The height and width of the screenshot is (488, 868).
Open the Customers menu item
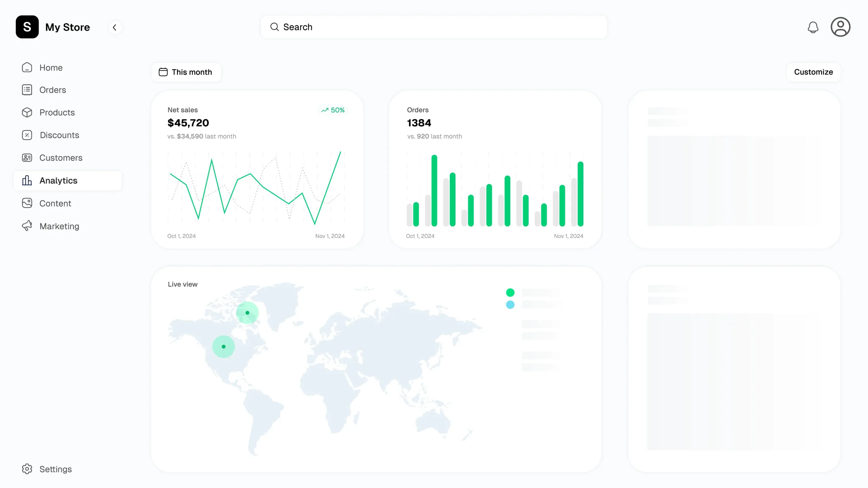point(61,158)
